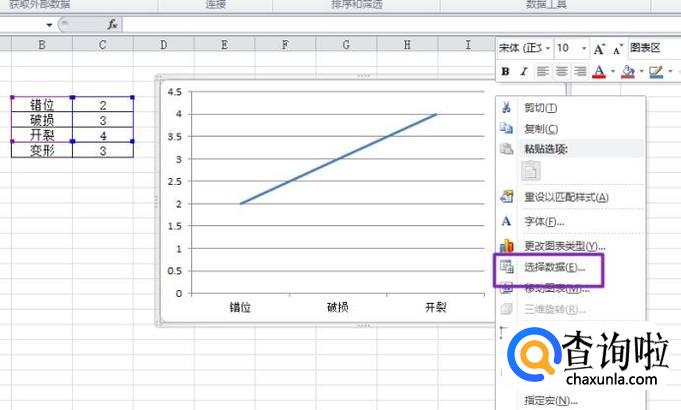Open the font name dropdown 宋体

point(548,48)
